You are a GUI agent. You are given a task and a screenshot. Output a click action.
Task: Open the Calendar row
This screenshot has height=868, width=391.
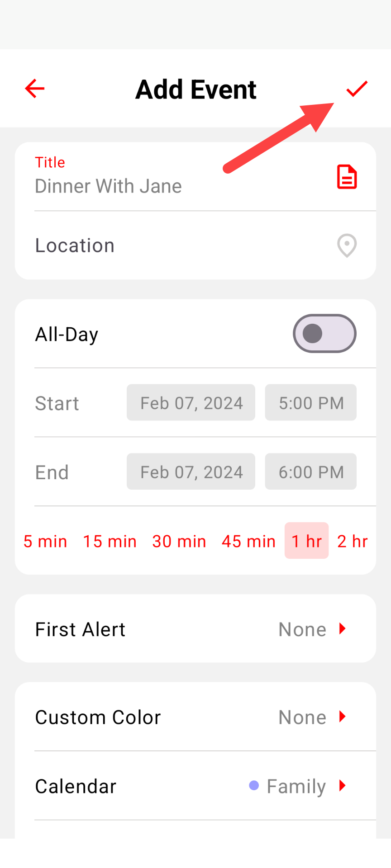tap(195, 786)
